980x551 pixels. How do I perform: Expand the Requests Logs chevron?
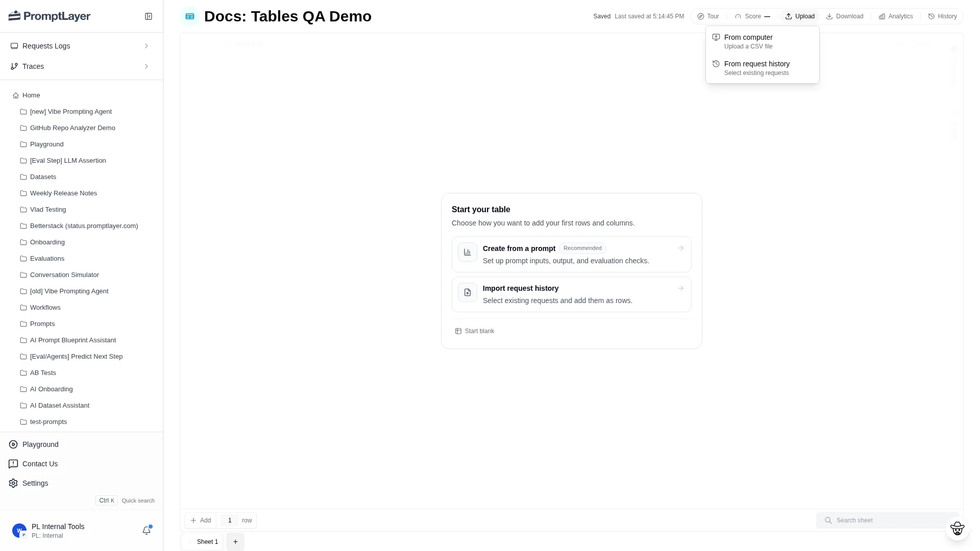[x=146, y=46]
